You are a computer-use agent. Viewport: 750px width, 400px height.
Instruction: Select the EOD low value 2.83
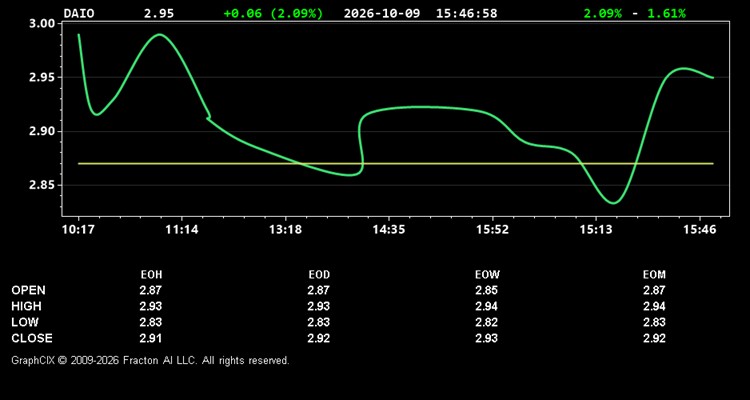319,322
